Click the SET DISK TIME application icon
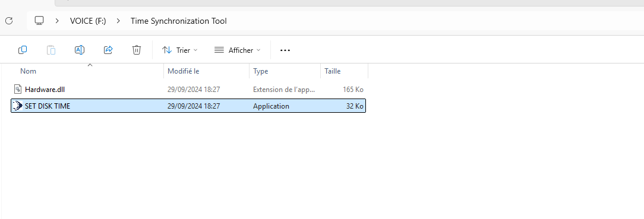This screenshot has width=644, height=219. (18, 106)
